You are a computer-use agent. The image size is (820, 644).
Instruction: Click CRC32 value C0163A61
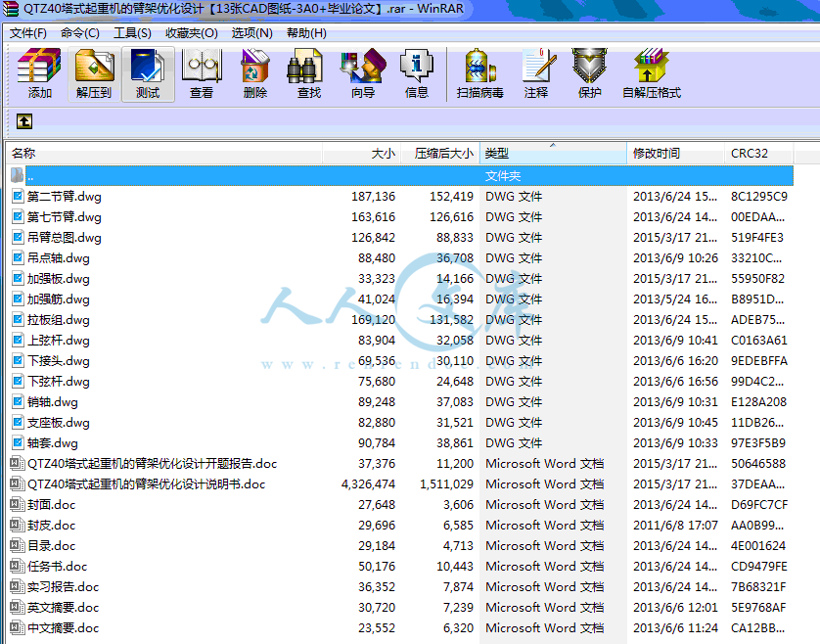(x=758, y=341)
